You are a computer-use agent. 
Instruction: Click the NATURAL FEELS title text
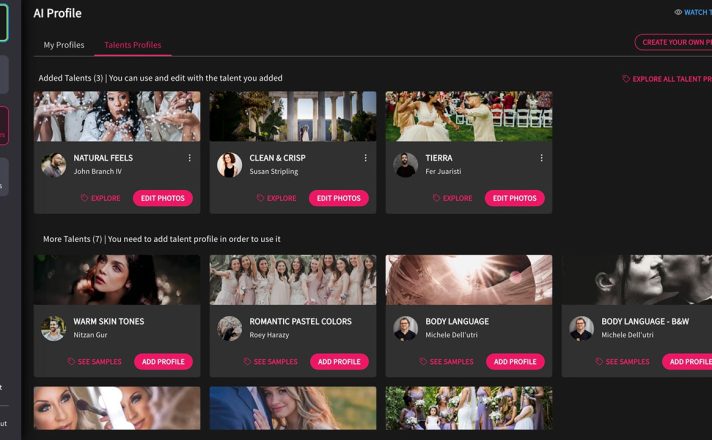pos(103,158)
